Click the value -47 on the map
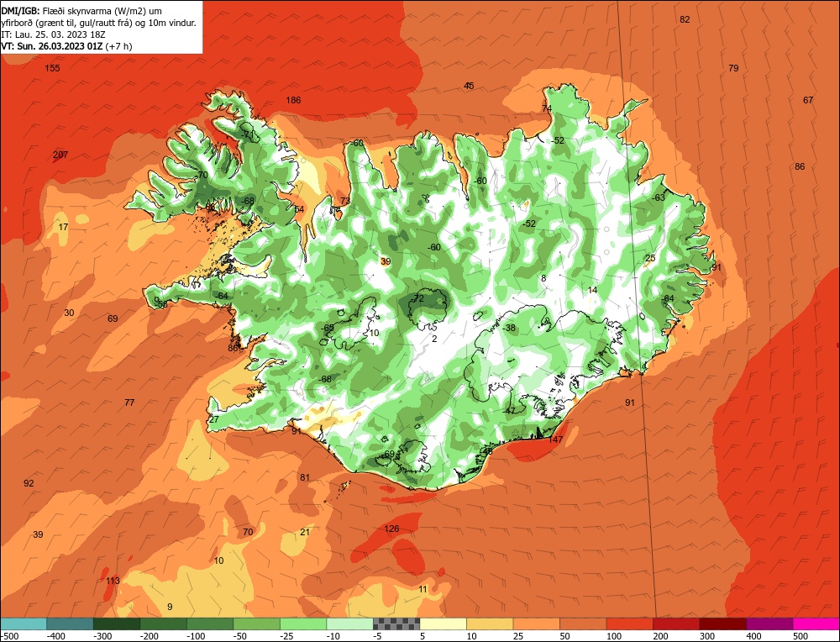 click(509, 411)
